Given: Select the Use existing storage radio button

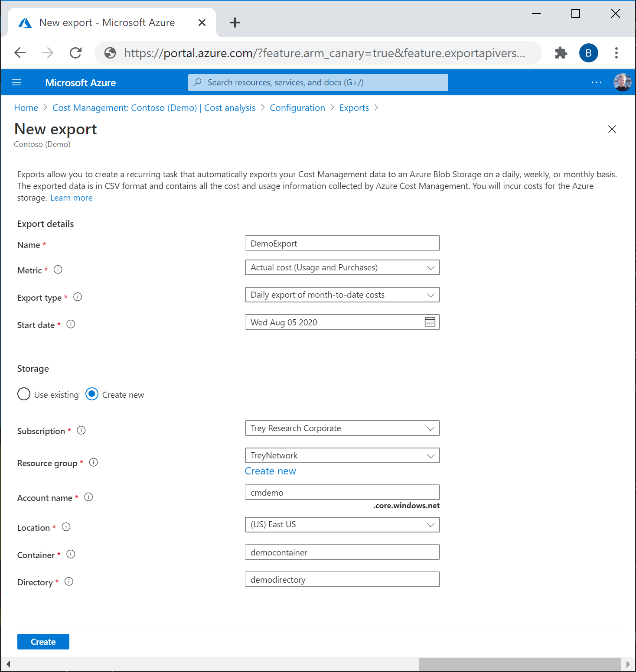Looking at the screenshot, I should point(24,394).
